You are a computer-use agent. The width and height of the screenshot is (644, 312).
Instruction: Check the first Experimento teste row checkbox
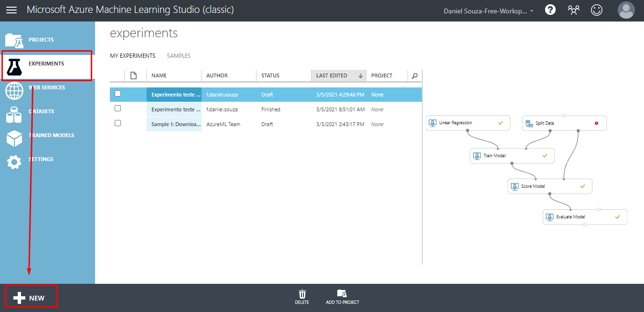pos(118,94)
